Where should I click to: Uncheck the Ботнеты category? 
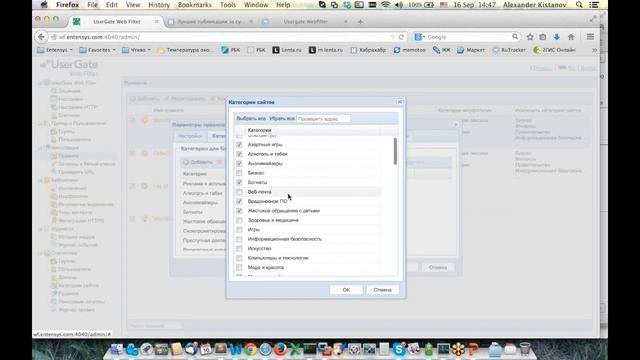coord(239,182)
